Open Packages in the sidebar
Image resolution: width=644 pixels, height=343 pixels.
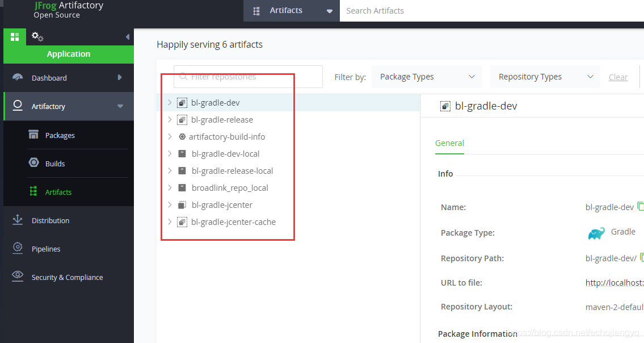(x=60, y=135)
